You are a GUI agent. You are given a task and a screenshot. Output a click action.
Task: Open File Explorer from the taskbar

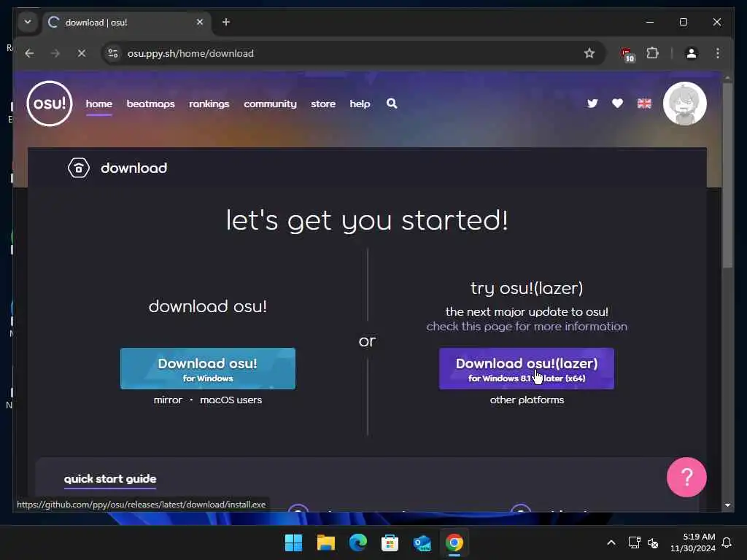(326, 542)
